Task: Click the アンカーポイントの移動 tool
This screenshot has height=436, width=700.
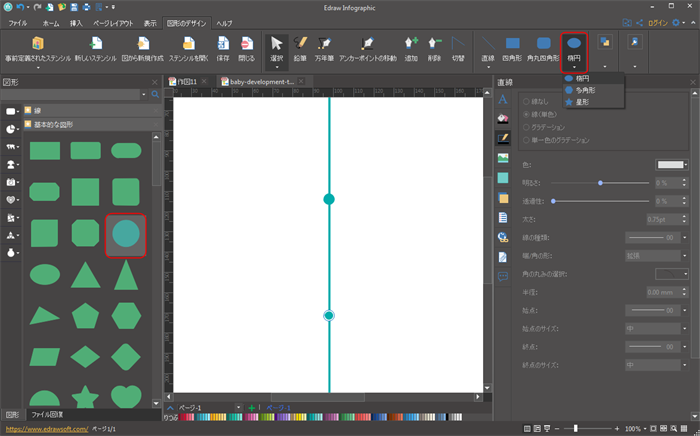Action: [x=367, y=48]
